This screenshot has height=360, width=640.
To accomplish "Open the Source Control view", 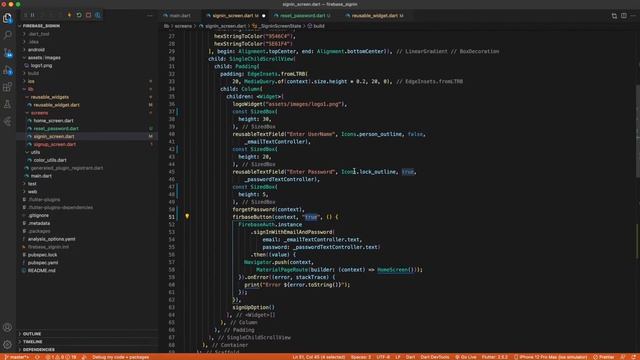I will click(x=7, y=53).
